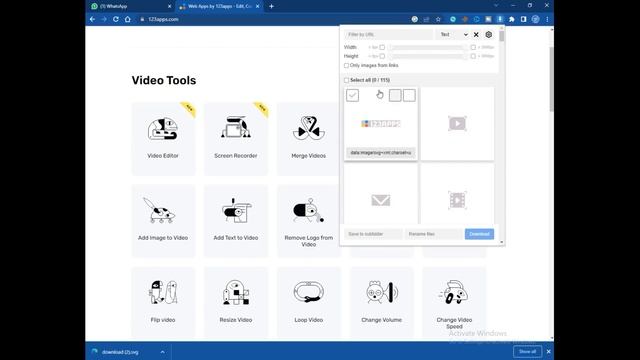Tick the Select all images checkbox
This screenshot has width=640, height=360.
[x=347, y=80]
